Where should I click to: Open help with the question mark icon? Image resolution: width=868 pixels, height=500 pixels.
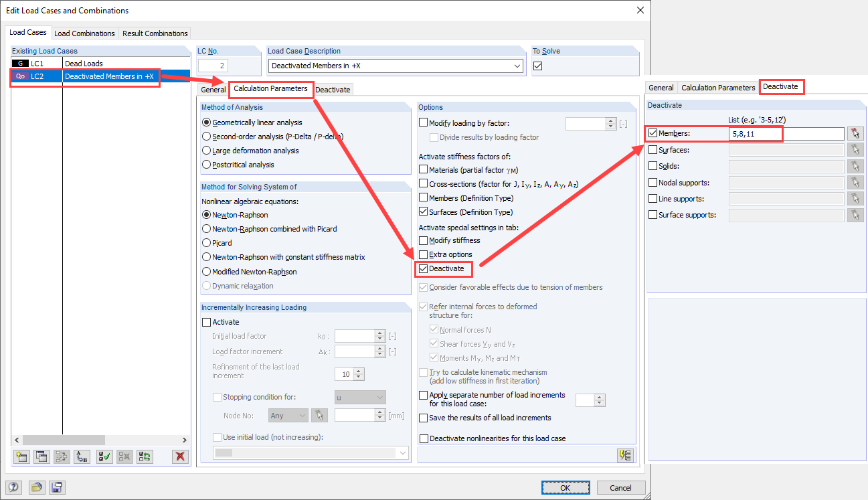[x=13, y=487]
